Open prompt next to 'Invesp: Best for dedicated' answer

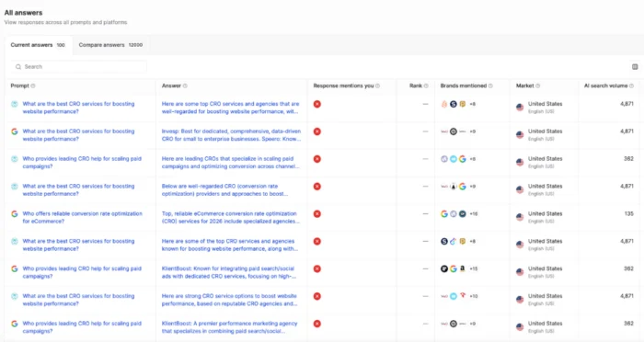click(x=78, y=135)
